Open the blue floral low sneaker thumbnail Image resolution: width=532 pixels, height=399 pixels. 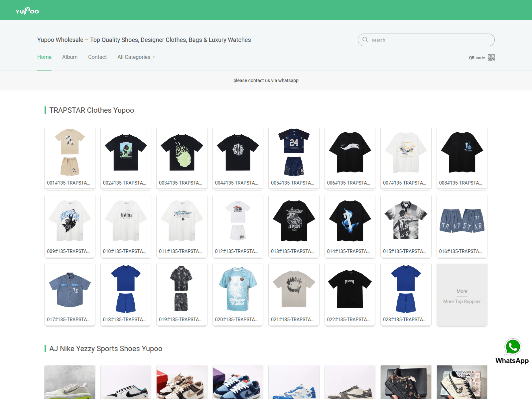click(x=294, y=382)
